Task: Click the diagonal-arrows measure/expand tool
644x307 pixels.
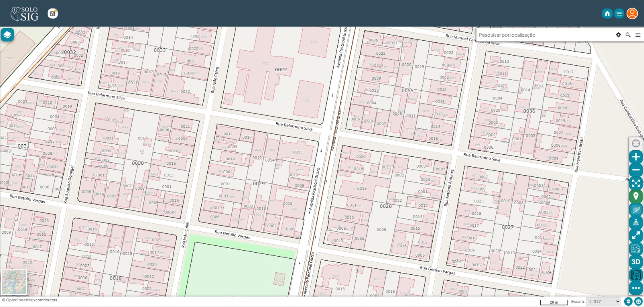Action: pos(636,236)
